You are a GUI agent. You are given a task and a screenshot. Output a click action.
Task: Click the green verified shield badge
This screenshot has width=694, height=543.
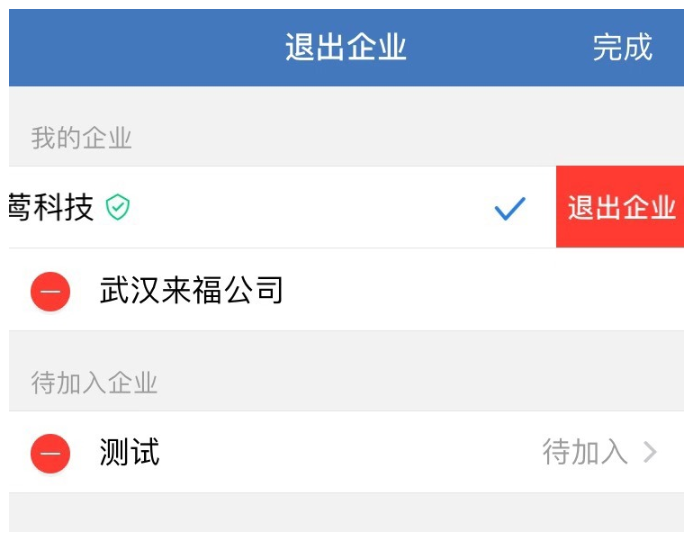click(118, 207)
